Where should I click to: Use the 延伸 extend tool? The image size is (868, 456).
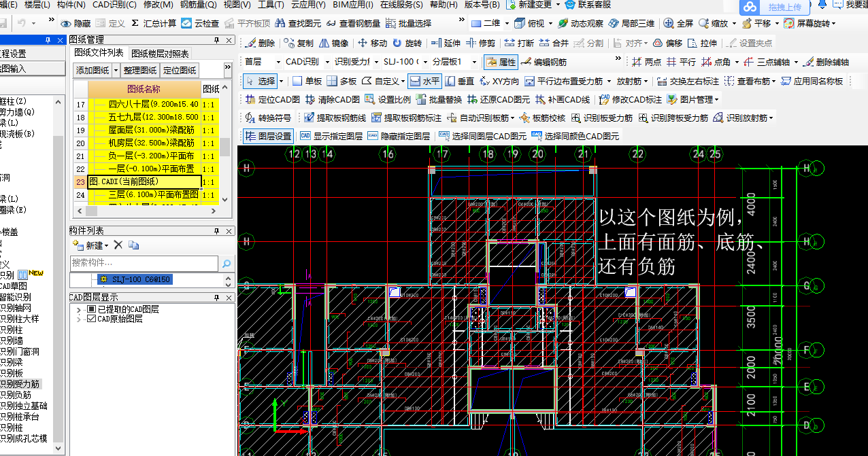click(x=446, y=43)
